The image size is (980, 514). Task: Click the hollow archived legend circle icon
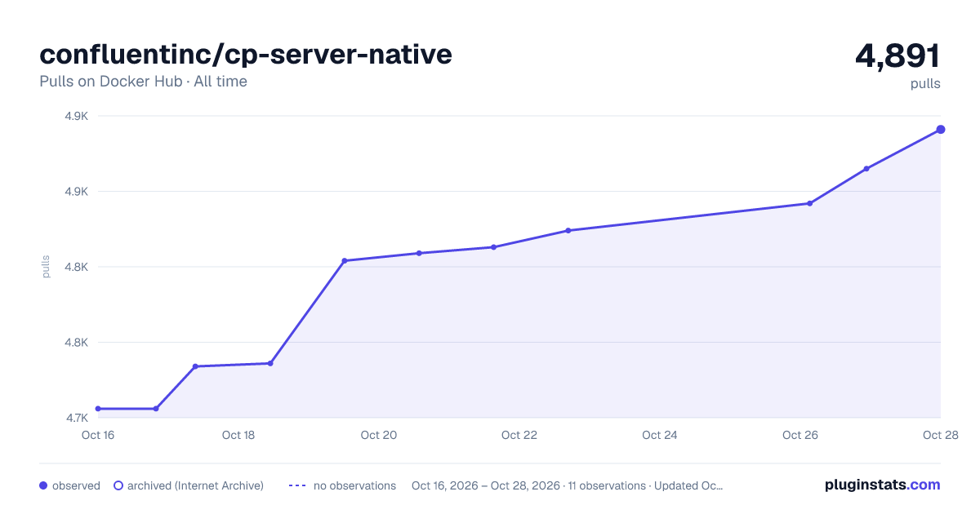118,485
